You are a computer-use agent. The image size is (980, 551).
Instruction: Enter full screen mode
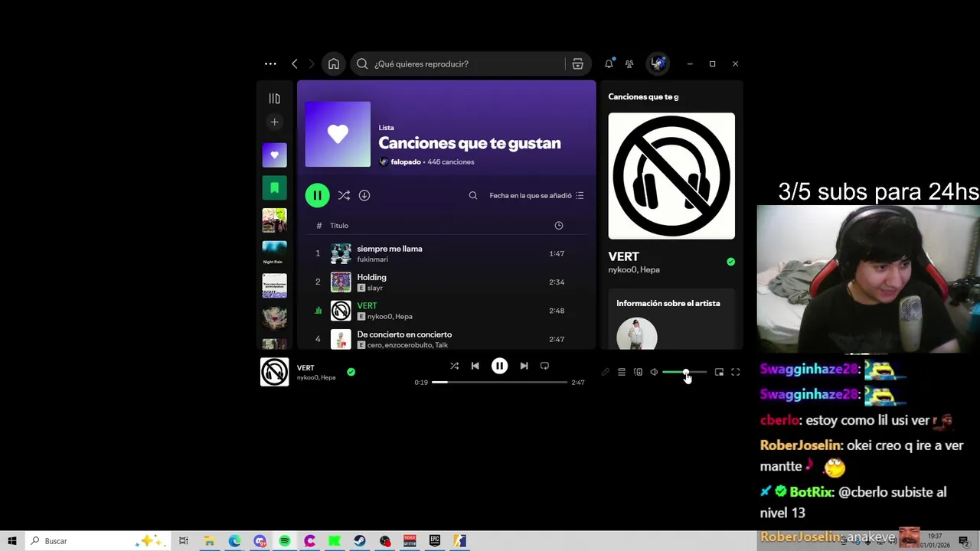click(x=735, y=372)
